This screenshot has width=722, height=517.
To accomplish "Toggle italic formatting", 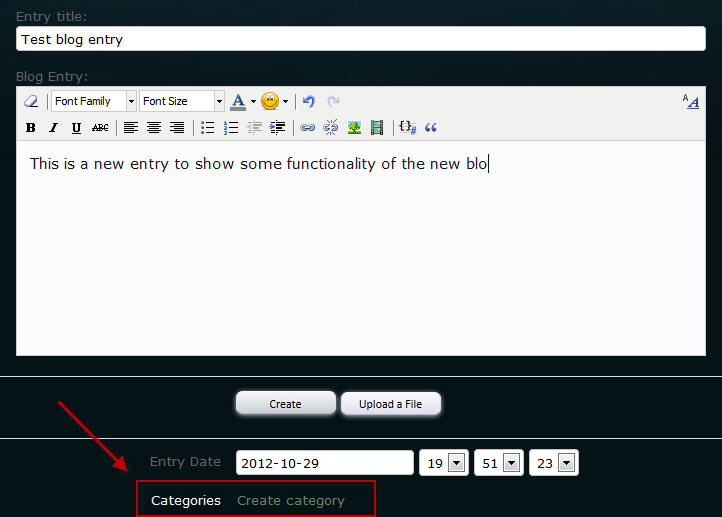I will tap(53, 128).
